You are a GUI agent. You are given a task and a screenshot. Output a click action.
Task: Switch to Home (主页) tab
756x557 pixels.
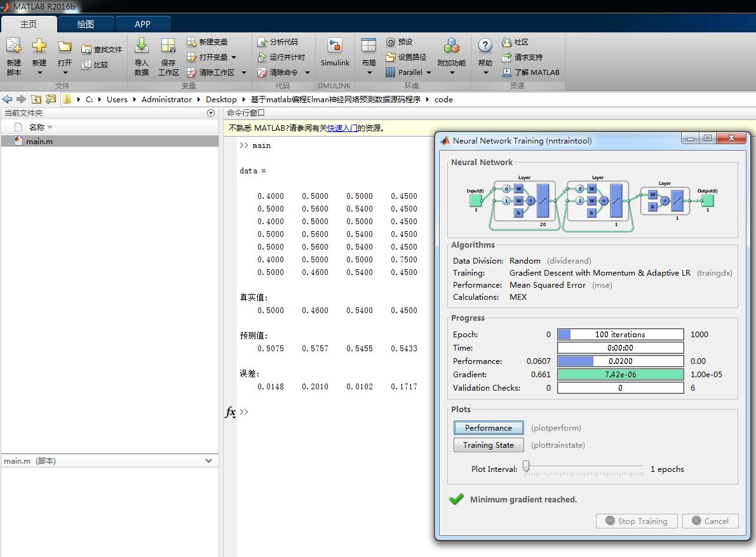(x=29, y=24)
